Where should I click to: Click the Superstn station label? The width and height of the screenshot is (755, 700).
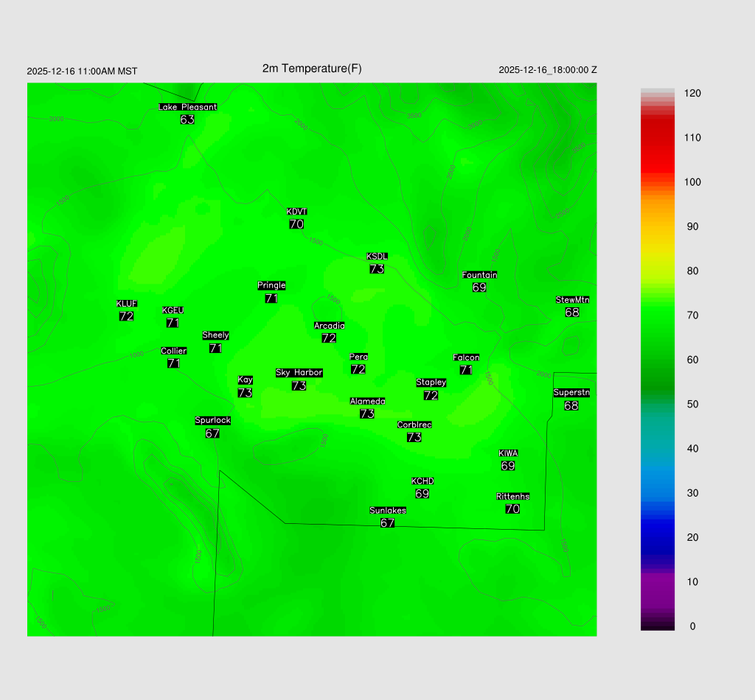[x=571, y=393]
